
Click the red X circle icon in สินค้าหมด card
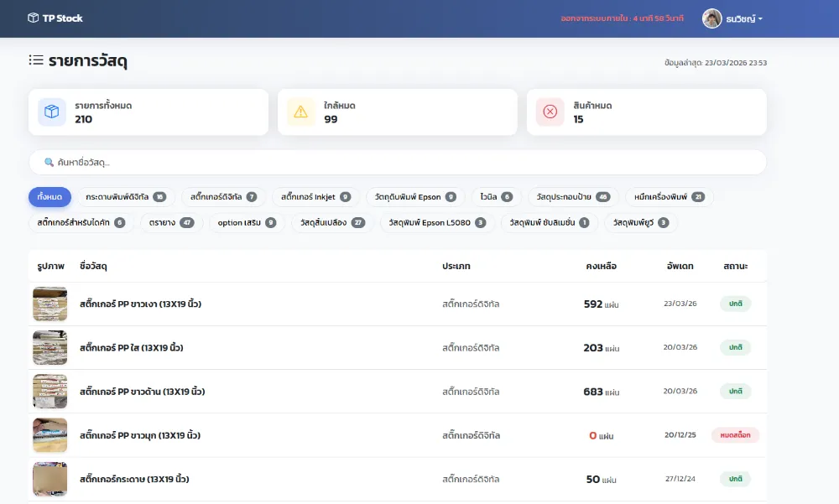click(550, 112)
